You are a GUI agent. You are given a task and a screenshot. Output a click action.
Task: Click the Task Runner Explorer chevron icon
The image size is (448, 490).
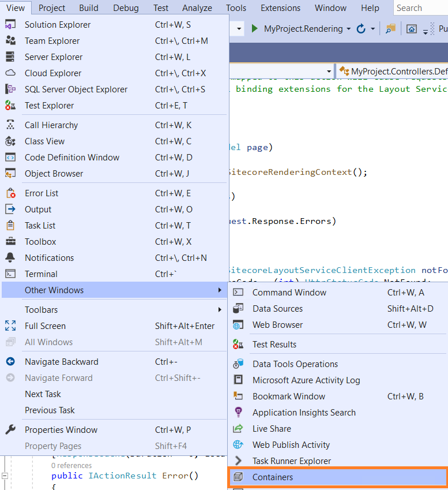tap(238, 461)
